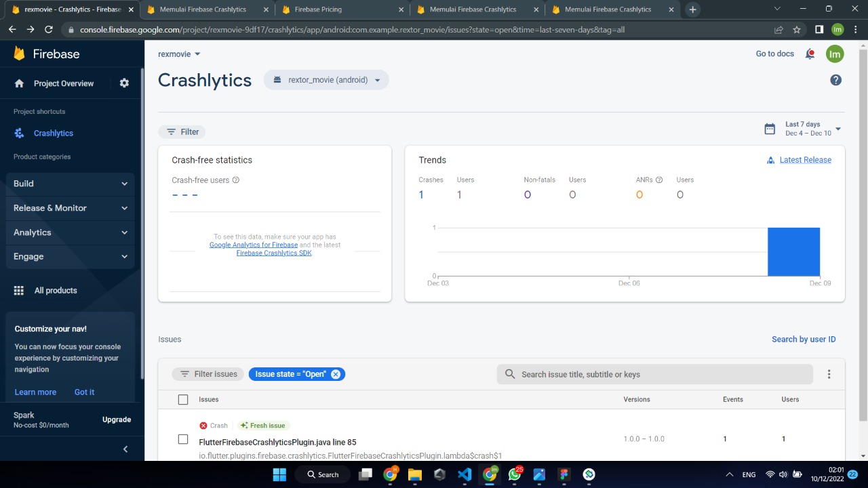Go to Project Overview

pos(64,83)
